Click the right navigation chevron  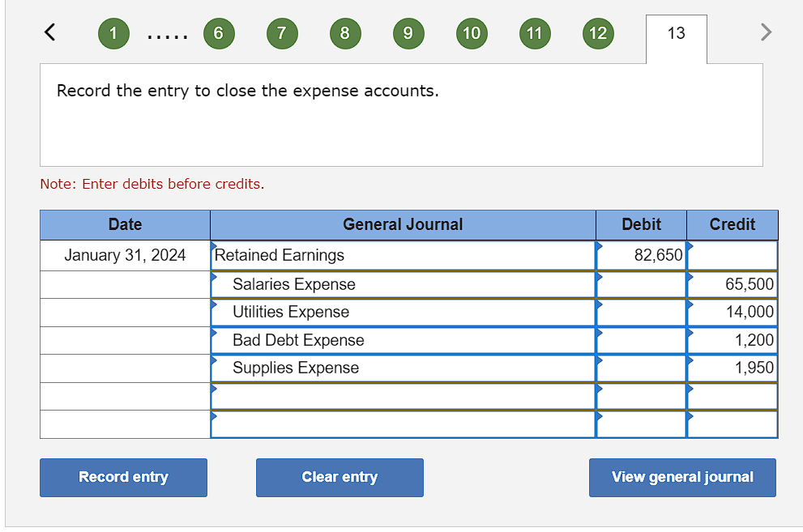click(x=766, y=33)
